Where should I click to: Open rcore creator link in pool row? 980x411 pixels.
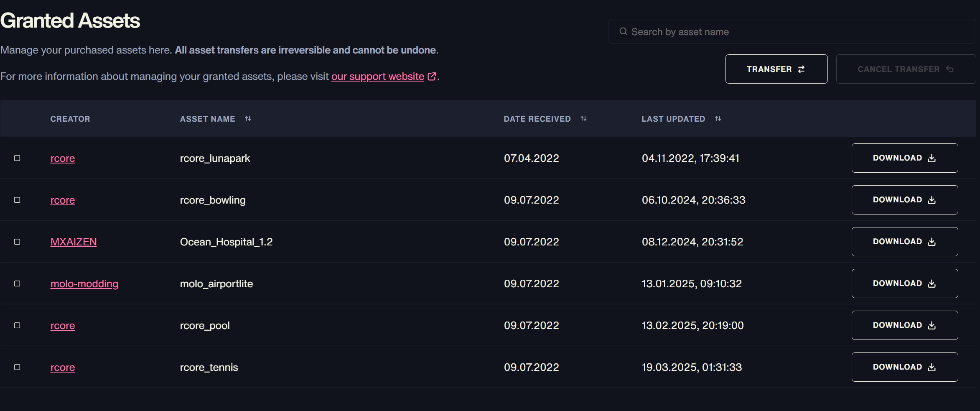click(x=63, y=326)
